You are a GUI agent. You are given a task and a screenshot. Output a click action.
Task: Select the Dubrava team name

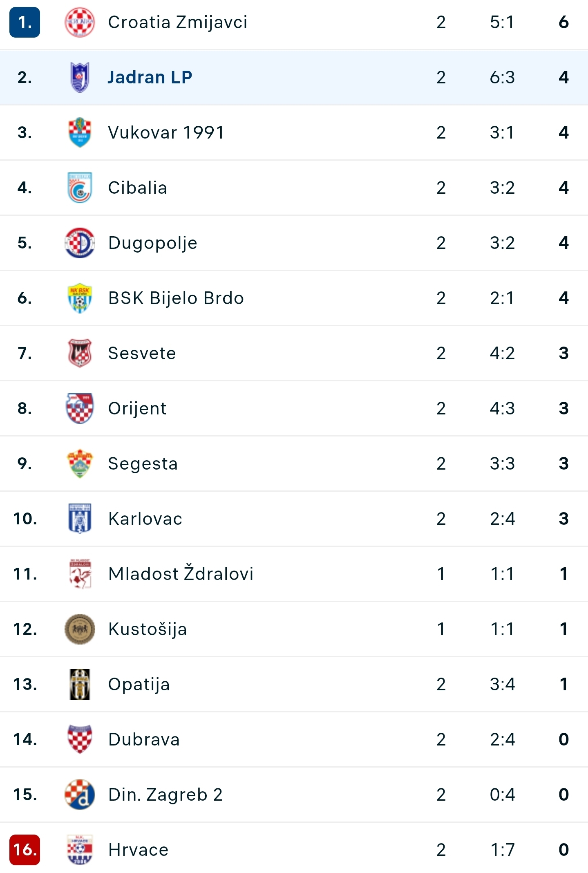[144, 739]
